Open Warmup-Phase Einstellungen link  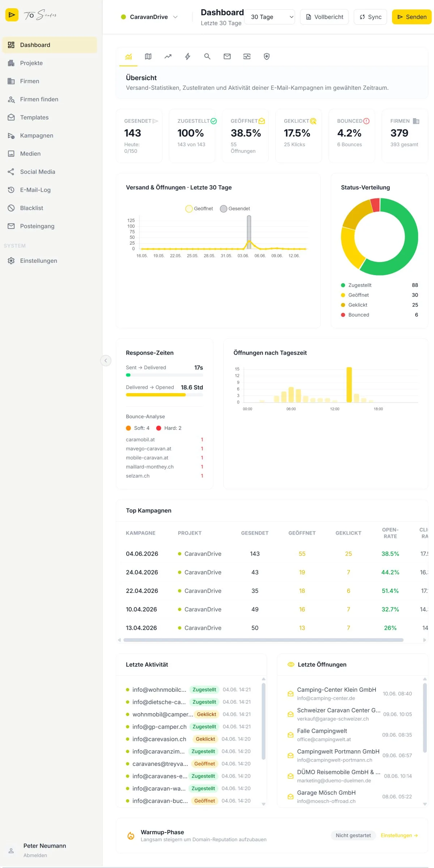[399, 835]
